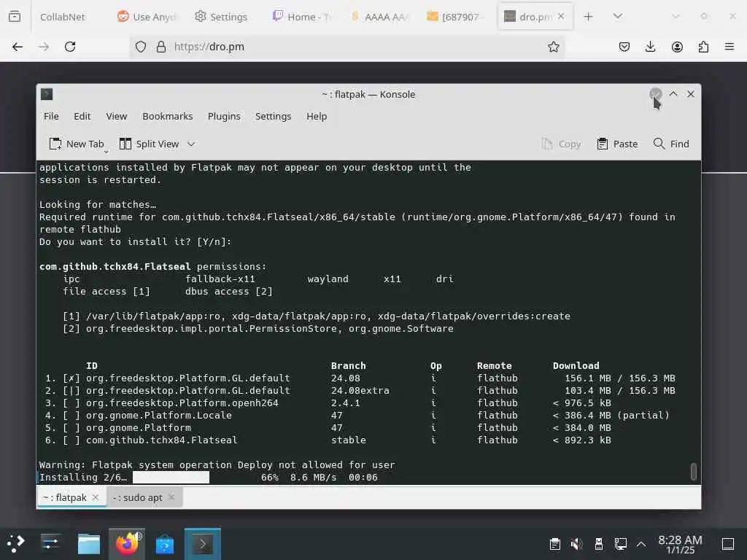The height and width of the screenshot is (560, 747).
Task: Open the Discover software store taskbar icon
Action: tap(165, 544)
